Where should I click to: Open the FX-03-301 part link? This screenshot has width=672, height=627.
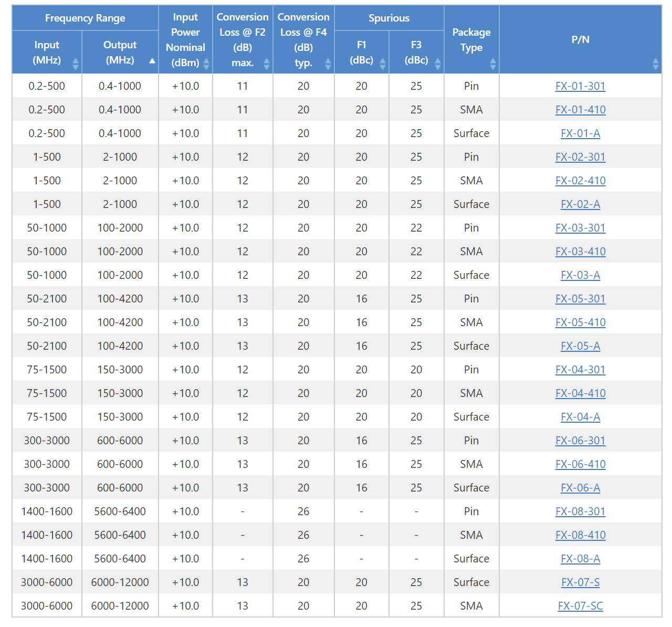click(x=580, y=228)
